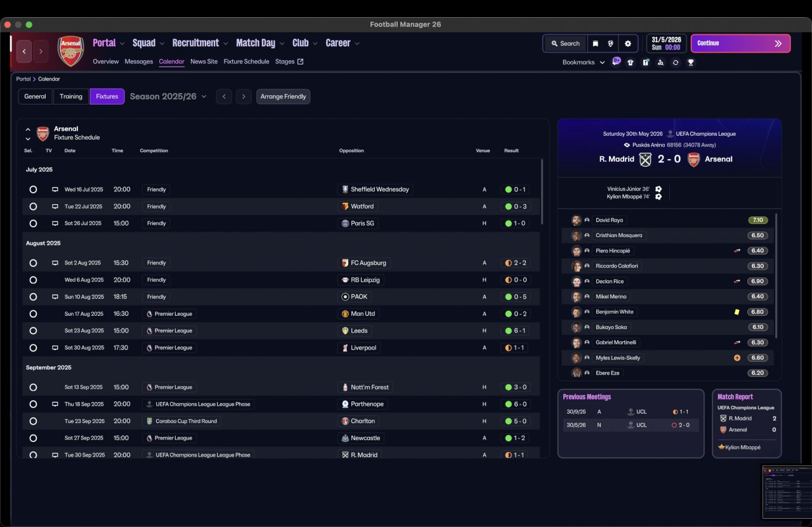Open the Arsenal club badge in header
The width and height of the screenshot is (812, 527).
(x=70, y=51)
